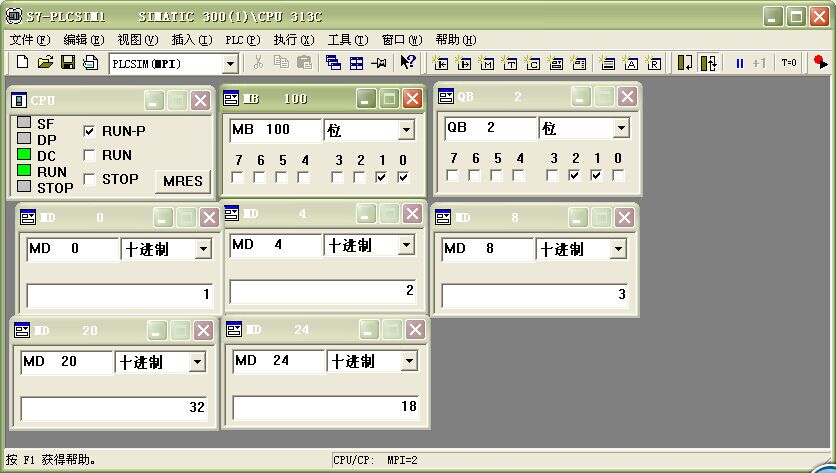Image resolution: width=836 pixels, height=473 pixels.
Task: Pause the simulation with pause icon
Action: [740, 63]
